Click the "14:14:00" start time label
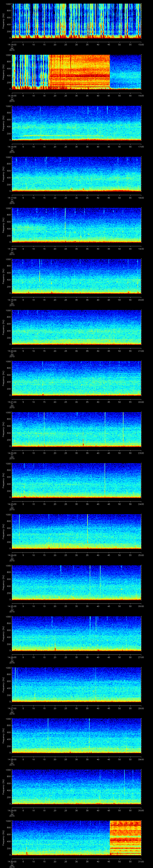Image resolution: width=153 pixels, height=868 pixels. point(12,44)
